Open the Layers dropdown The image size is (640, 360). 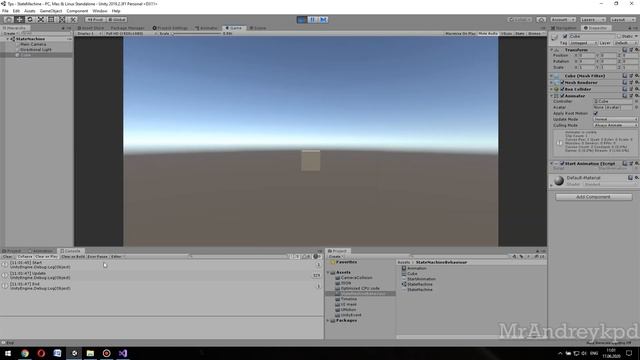point(592,20)
